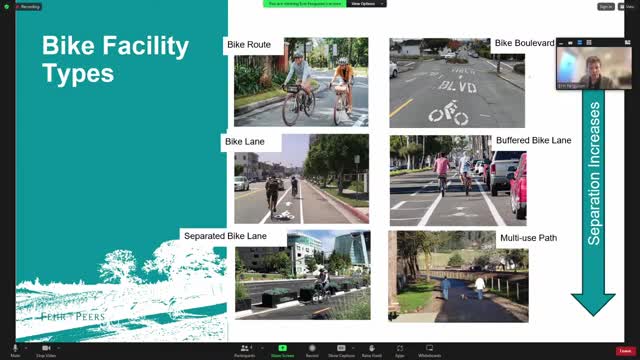Click the Buffered Bike Lane photo

[458, 181]
